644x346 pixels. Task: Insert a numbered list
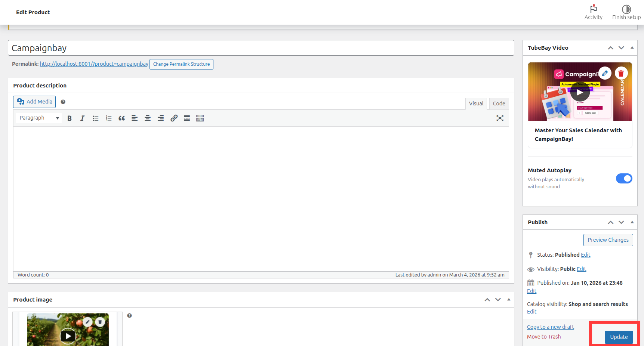[109, 118]
